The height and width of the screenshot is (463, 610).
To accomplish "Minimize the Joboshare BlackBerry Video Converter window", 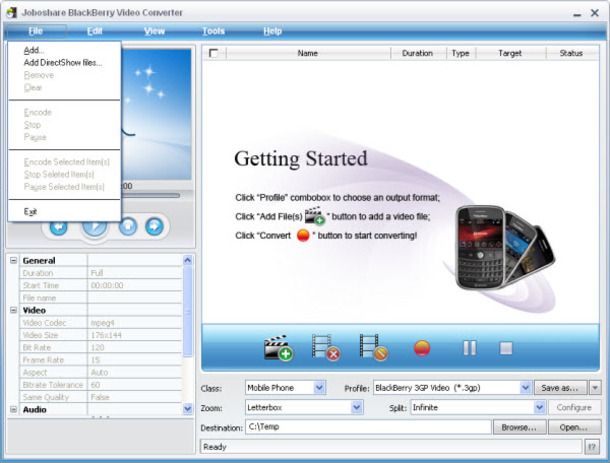I will coord(577,14).
